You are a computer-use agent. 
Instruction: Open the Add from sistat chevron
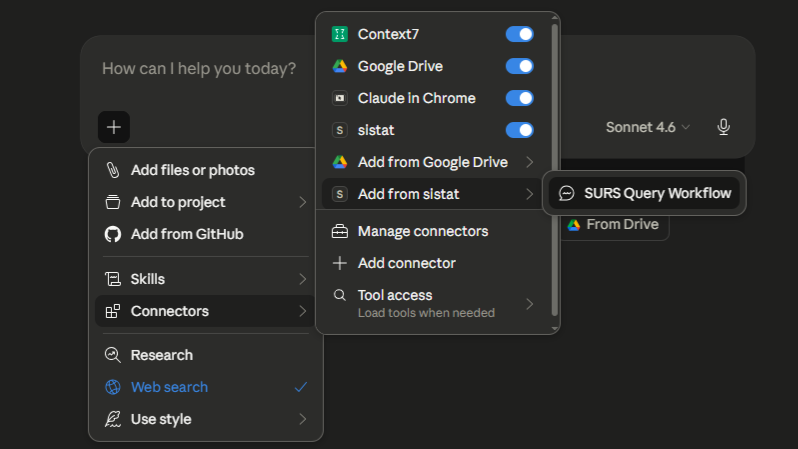tap(529, 194)
